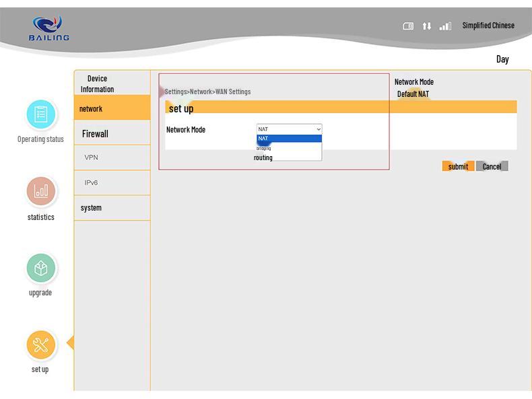Collapse the Network Mode dropdown box
This screenshot has height=399, width=532.
pos(290,129)
